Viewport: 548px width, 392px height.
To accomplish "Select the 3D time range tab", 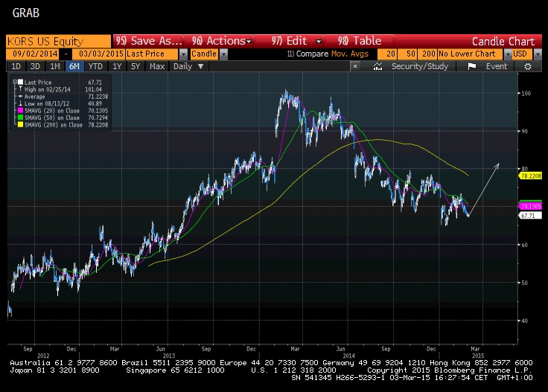I will tap(35, 66).
